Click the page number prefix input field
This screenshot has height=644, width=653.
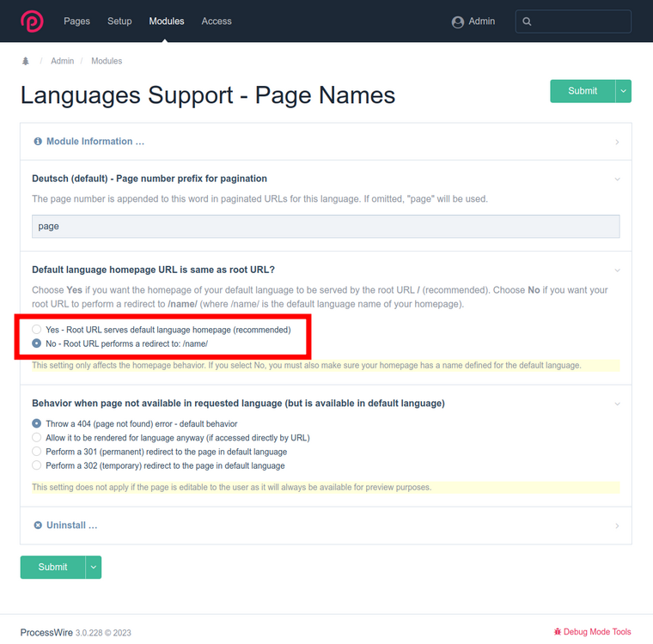tap(326, 227)
